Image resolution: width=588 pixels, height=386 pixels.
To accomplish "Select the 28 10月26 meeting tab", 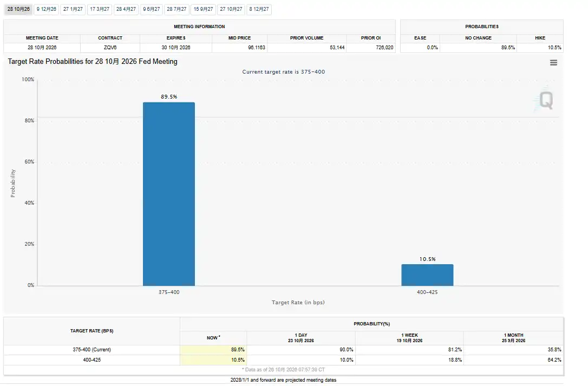I will point(18,9).
